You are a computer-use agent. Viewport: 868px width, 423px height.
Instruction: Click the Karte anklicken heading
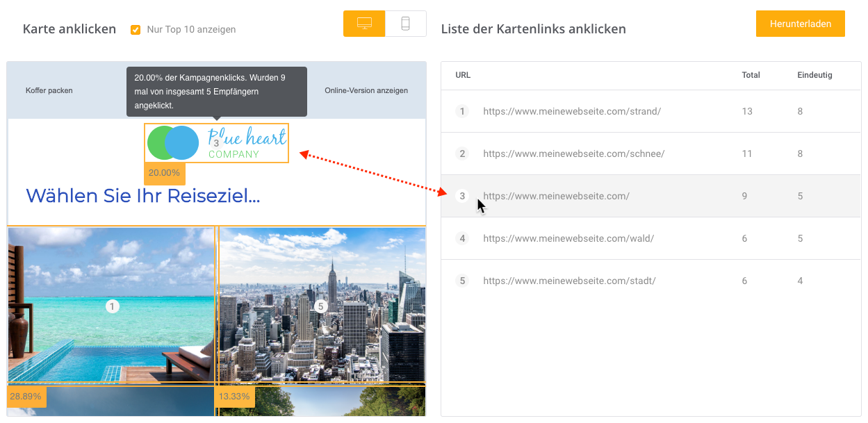(69, 29)
